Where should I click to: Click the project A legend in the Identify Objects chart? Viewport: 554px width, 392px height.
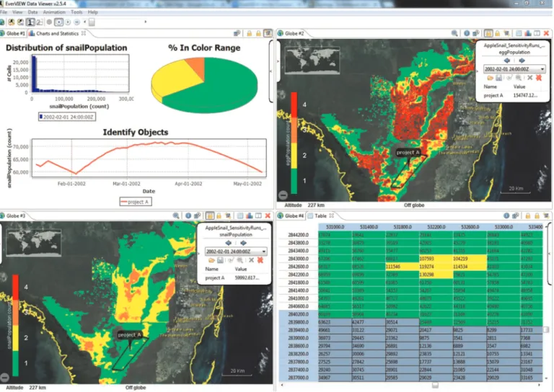click(136, 202)
